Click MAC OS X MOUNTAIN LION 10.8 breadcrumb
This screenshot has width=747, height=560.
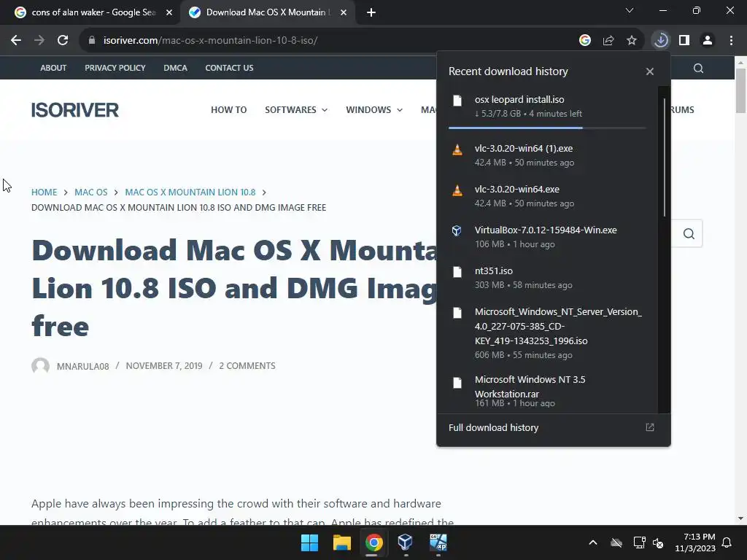click(x=190, y=192)
